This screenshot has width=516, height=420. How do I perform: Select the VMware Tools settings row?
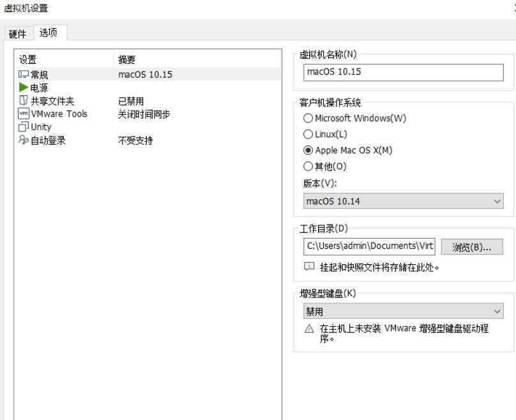pos(149,114)
